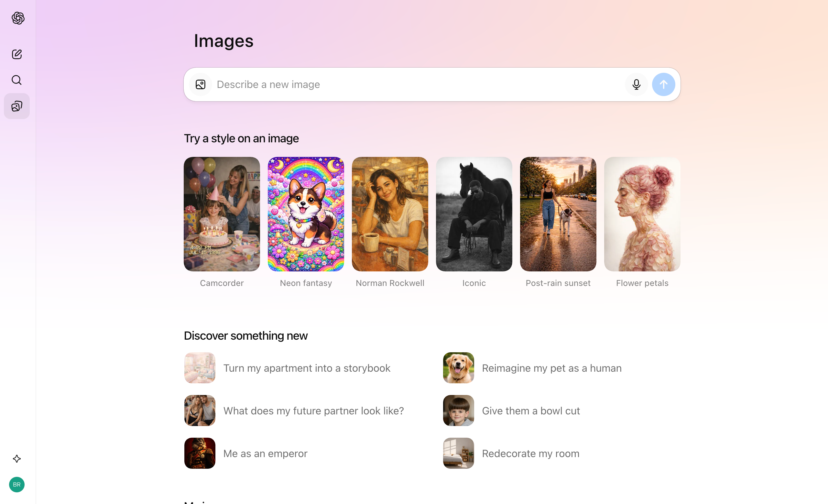Image resolution: width=828 pixels, height=504 pixels.
Task: Click the 'Norman Rockwell' label
Action: (390, 283)
